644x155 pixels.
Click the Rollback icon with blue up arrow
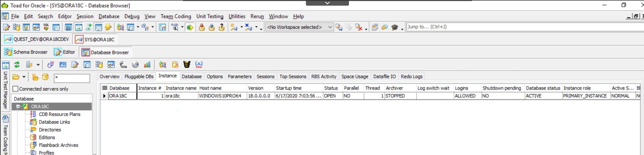212,27
